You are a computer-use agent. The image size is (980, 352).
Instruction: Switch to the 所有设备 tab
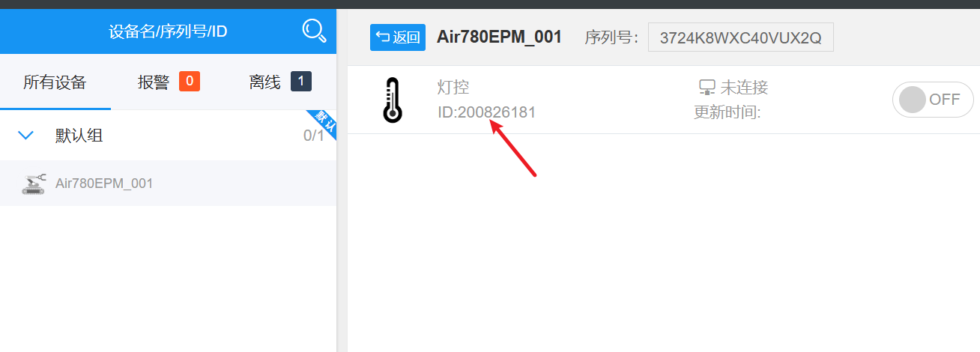click(x=55, y=82)
